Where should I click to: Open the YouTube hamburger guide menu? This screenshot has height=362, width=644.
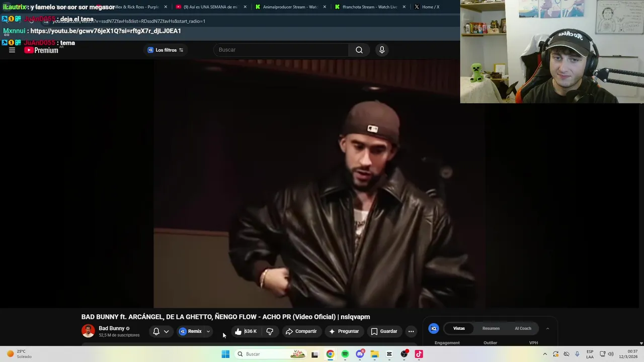(x=12, y=50)
